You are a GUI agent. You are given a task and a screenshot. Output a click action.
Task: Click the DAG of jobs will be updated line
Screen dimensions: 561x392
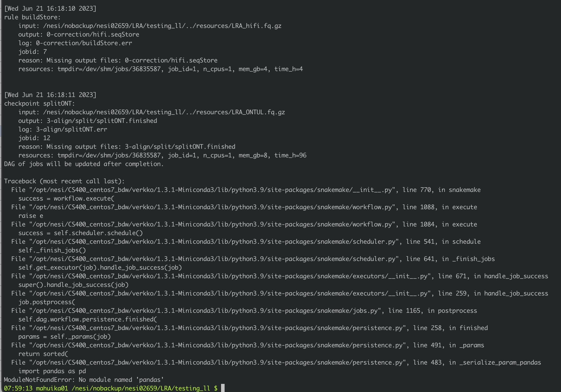click(x=84, y=164)
